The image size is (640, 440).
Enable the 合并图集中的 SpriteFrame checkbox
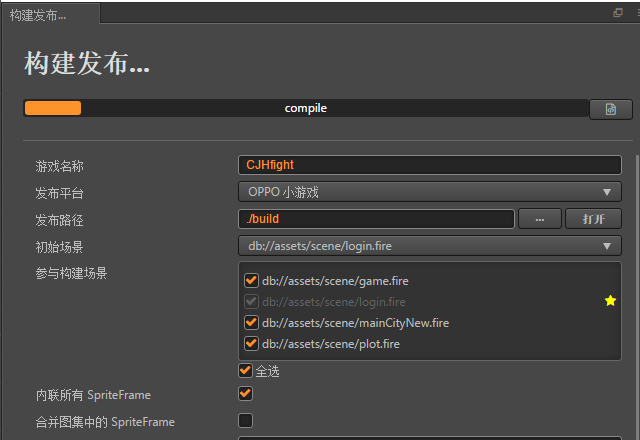pos(245,420)
